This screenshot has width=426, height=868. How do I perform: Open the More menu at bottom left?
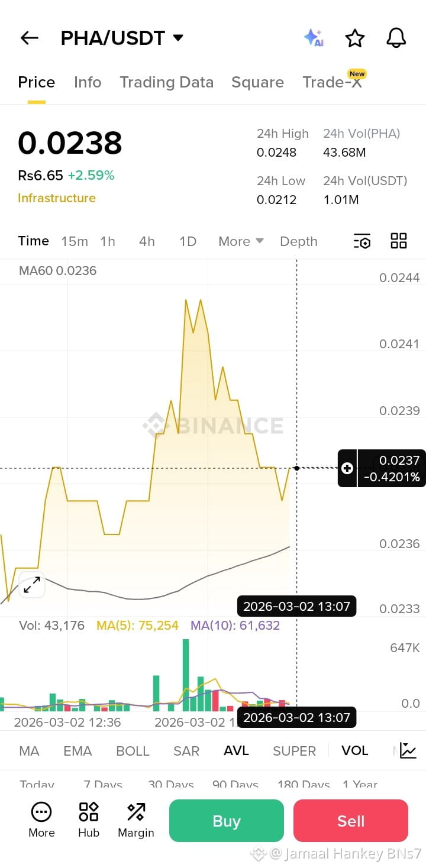41,820
